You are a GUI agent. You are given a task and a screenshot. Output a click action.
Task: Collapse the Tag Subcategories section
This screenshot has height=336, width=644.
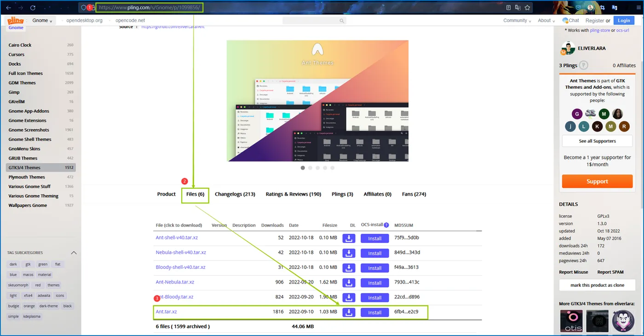click(x=74, y=253)
